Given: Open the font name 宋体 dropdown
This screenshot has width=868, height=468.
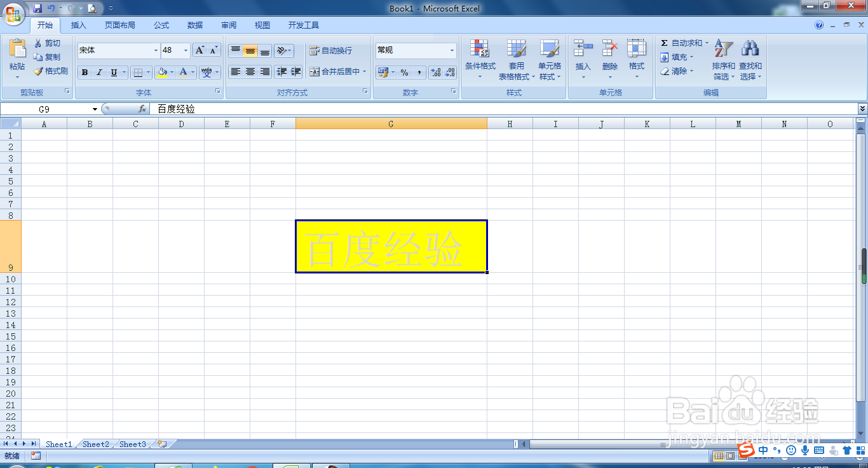Looking at the screenshot, I should coord(156,50).
